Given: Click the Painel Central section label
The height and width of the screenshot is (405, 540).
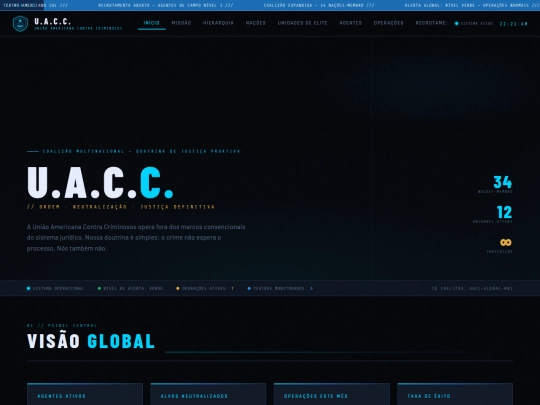Looking at the screenshot, I should click(x=62, y=325).
